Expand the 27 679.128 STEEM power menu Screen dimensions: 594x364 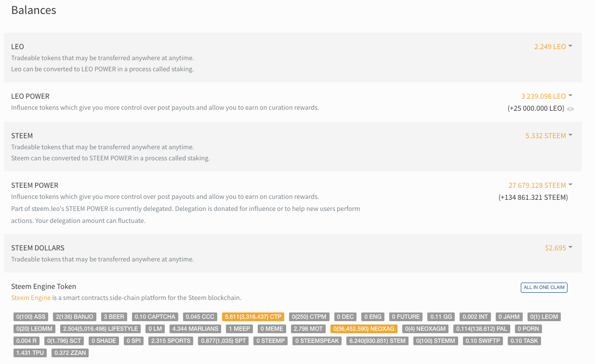541,185
